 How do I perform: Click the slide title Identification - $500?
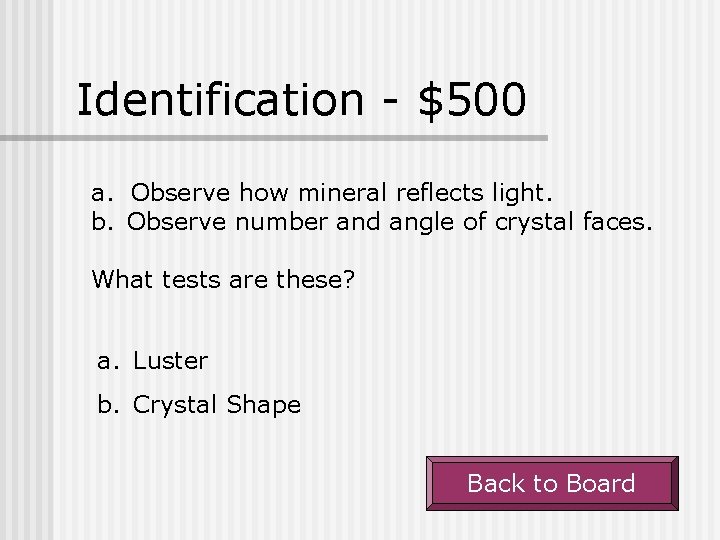coord(301,100)
